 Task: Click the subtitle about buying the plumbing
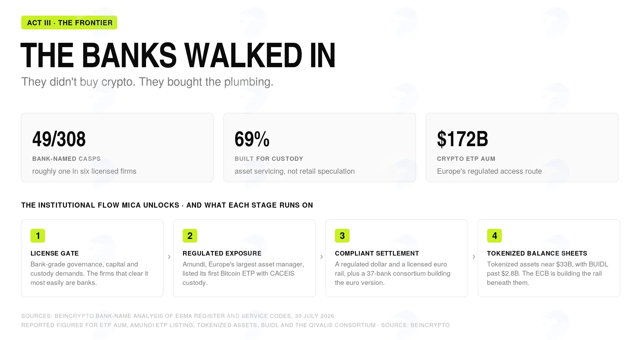click(x=147, y=82)
